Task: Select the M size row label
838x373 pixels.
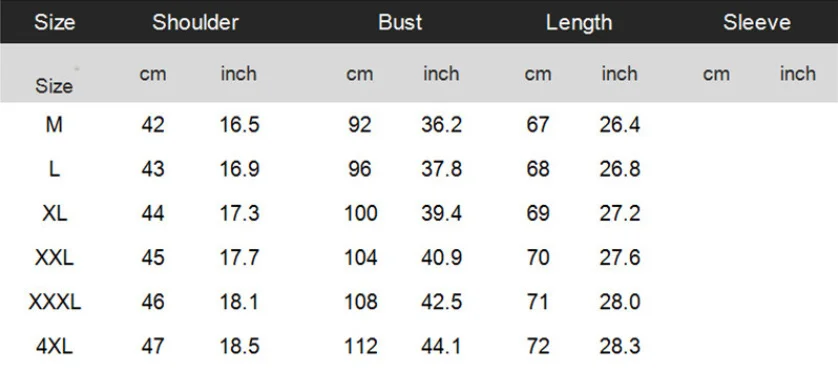Action: (x=54, y=125)
